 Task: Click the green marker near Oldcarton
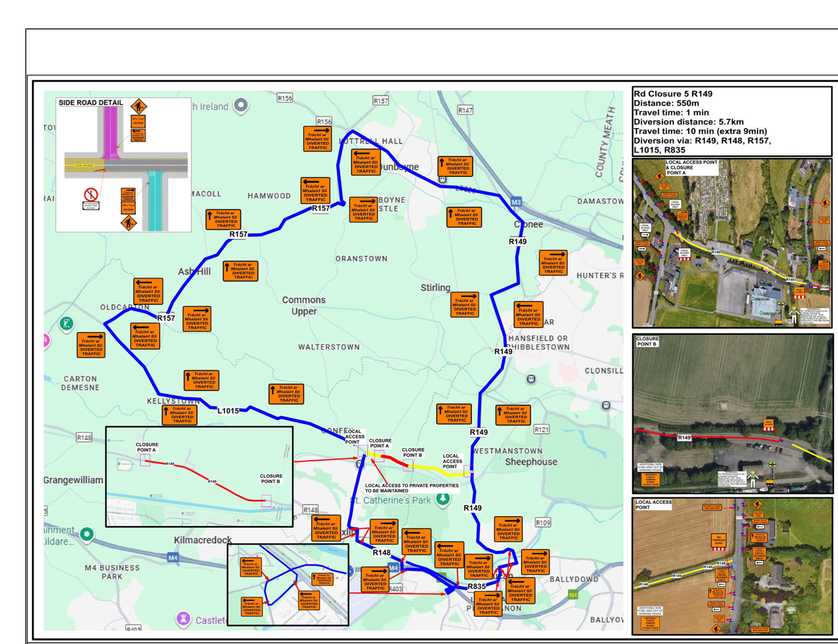pos(66,324)
